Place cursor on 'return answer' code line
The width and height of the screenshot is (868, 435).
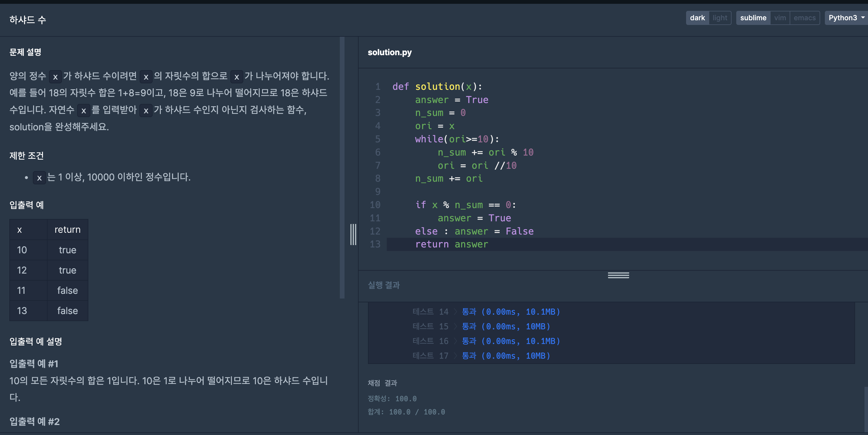452,244
